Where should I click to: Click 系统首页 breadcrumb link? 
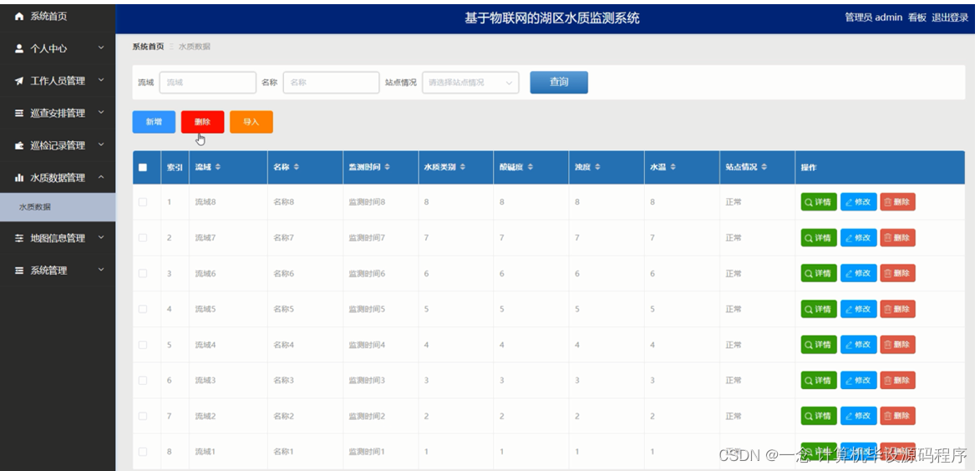point(148,47)
